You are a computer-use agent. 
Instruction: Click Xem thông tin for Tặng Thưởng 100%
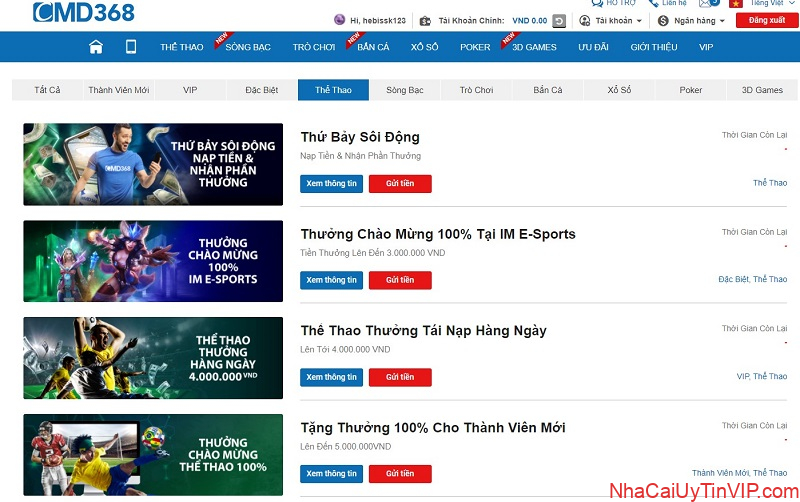point(331,473)
